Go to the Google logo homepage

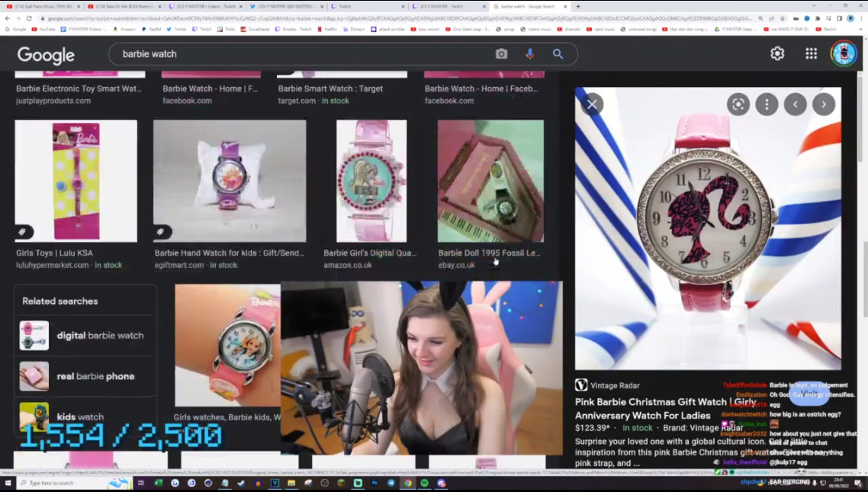tap(46, 55)
